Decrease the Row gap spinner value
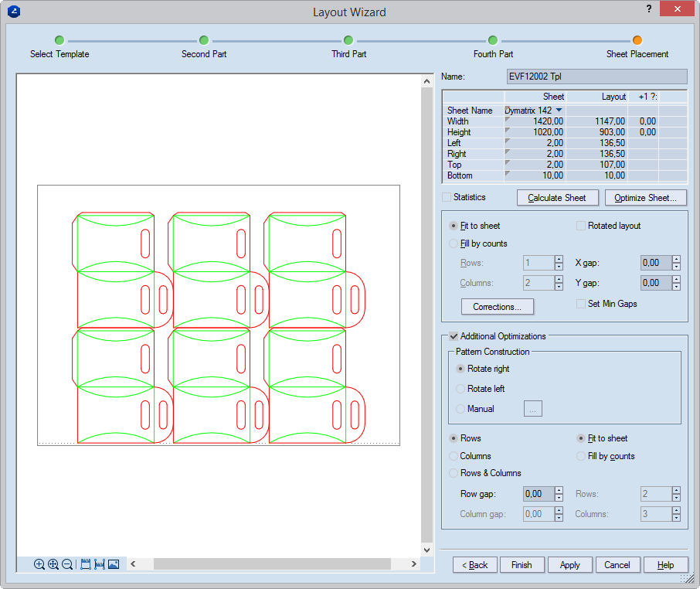Image resolution: width=700 pixels, height=589 pixels. click(x=559, y=498)
